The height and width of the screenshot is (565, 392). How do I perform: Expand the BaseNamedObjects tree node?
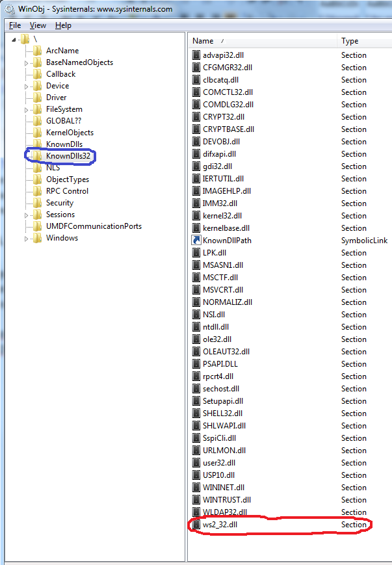[26, 63]
